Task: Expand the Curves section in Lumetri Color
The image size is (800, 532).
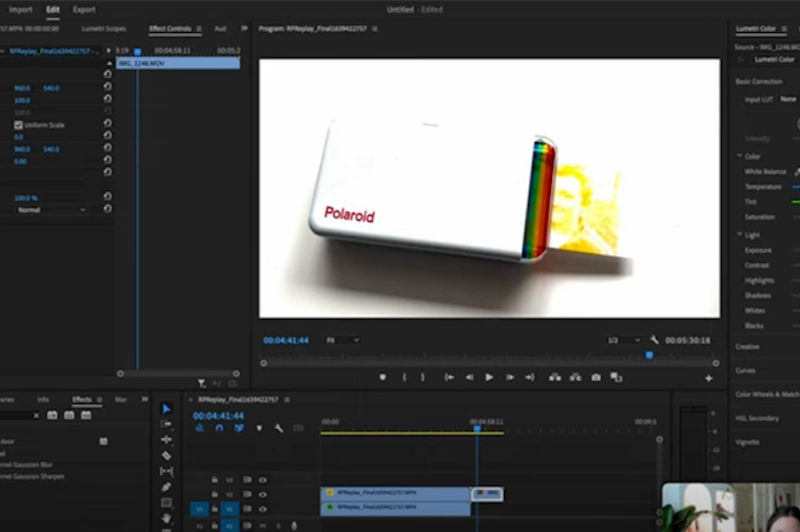Action: pyautogui.click(x=745, y=370)
